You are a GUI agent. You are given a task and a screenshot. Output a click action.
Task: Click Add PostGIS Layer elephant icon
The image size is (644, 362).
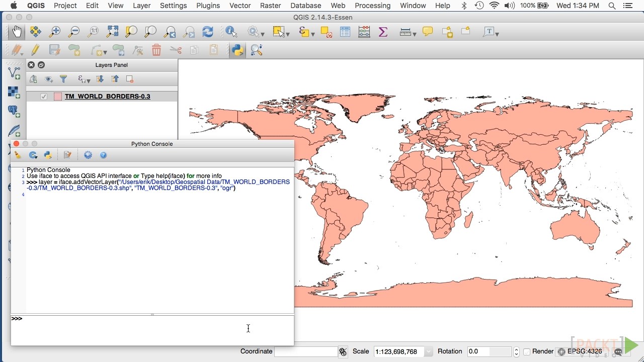(x=14, y=112)
